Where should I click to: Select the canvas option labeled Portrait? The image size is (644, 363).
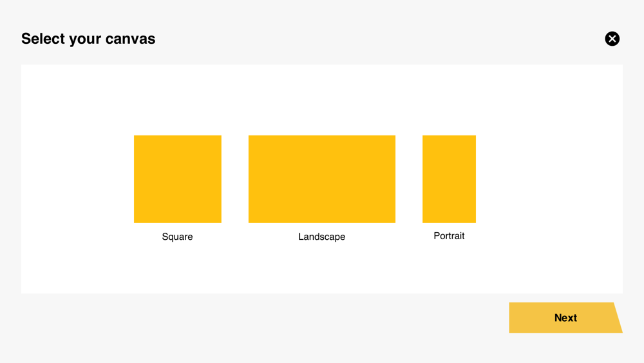tap(449, 179)
